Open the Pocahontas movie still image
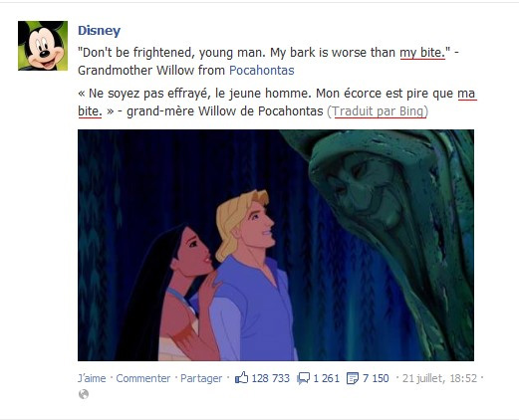This screenshot has width=519, height=420. pyautogui.click(x=276, y=245)
